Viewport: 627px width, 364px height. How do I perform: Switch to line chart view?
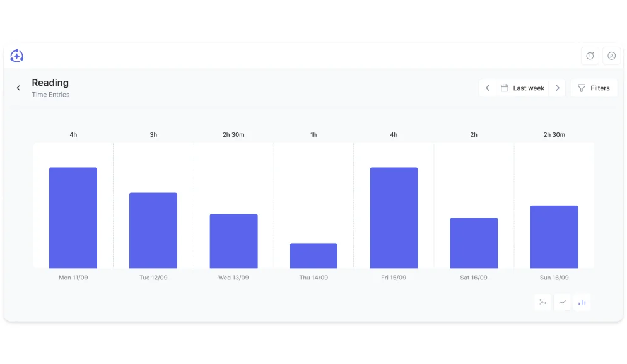coord(562,302)
